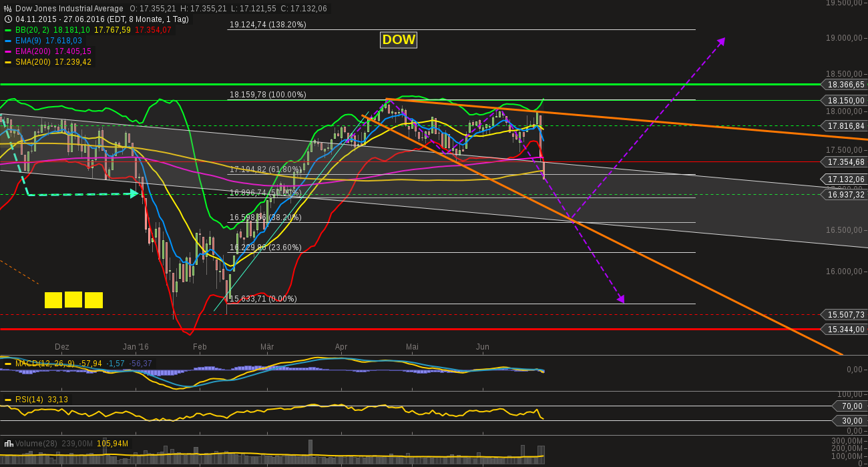Screen dimensions: 868x467
Task: Click the upper band value 18.181,10
Action: pos(71,30)
